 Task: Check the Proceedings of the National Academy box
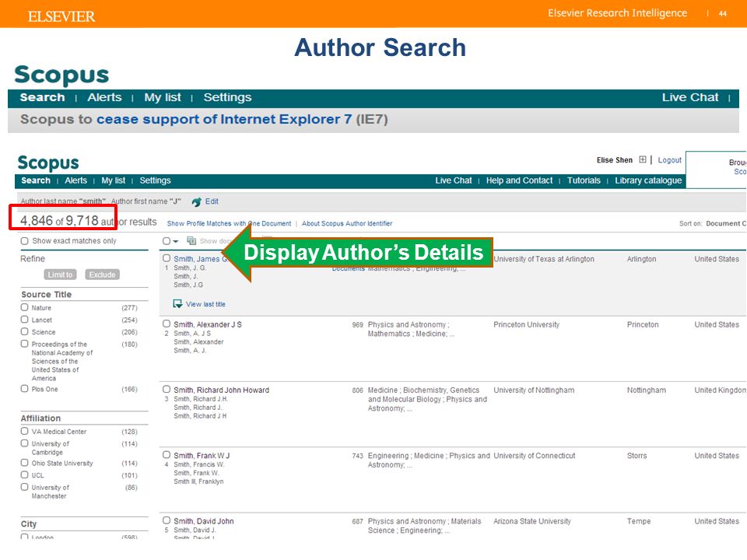25,344
